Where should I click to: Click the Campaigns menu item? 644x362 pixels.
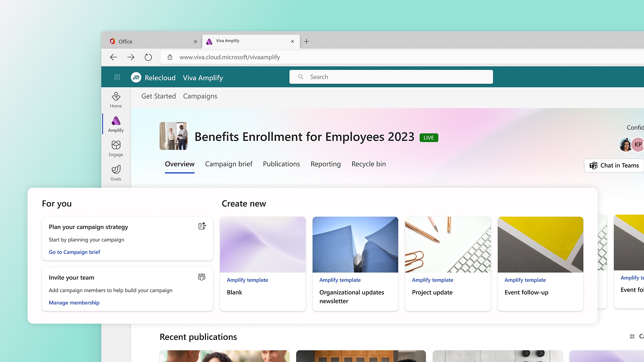(200, 96)
